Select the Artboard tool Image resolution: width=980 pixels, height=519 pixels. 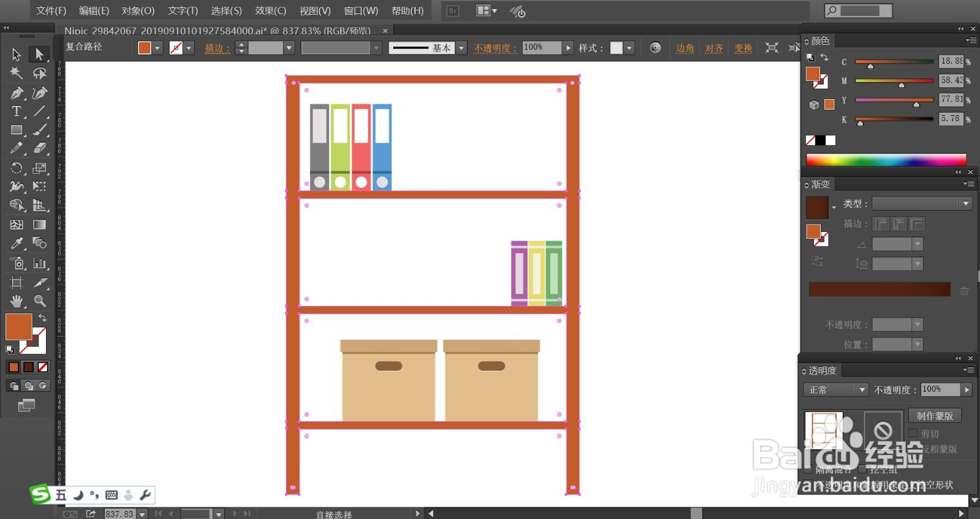[17, 282]
